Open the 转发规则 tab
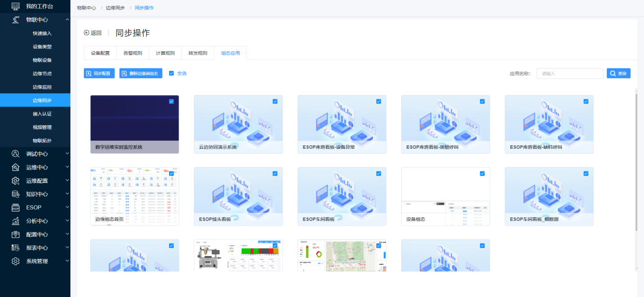 coord(198,53)
